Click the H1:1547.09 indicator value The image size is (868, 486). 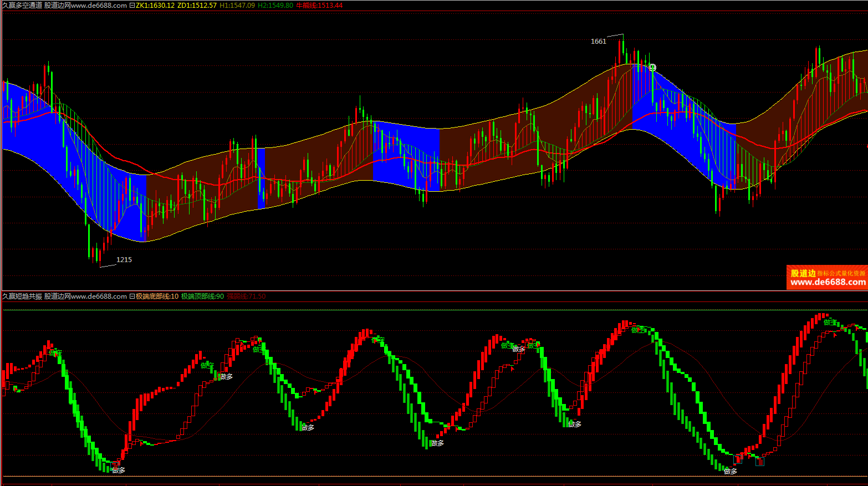pyautogui.click(x=237, y=6)
